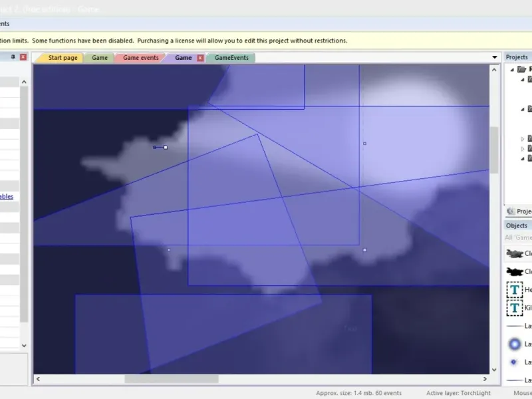Switch to the green Game layout tab
532x399 pixels.
pos(99,58)
